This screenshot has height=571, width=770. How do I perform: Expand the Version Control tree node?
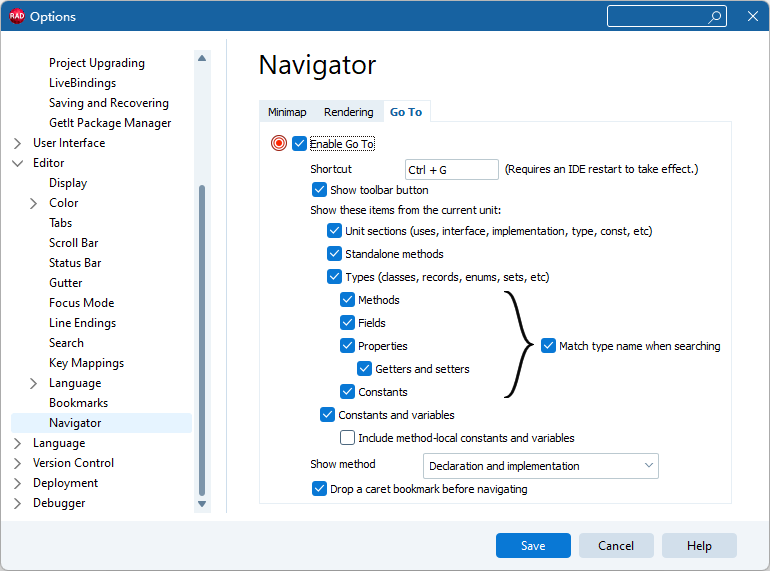click(18, 463)
